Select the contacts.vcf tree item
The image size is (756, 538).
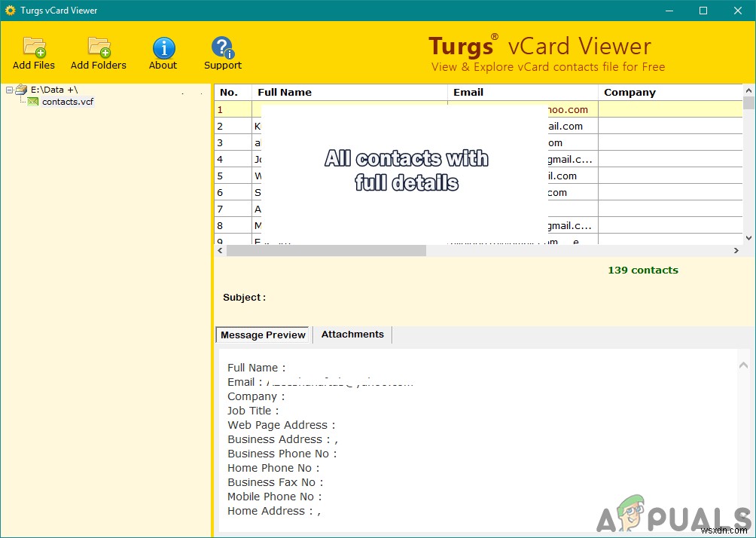coord(68,102)
